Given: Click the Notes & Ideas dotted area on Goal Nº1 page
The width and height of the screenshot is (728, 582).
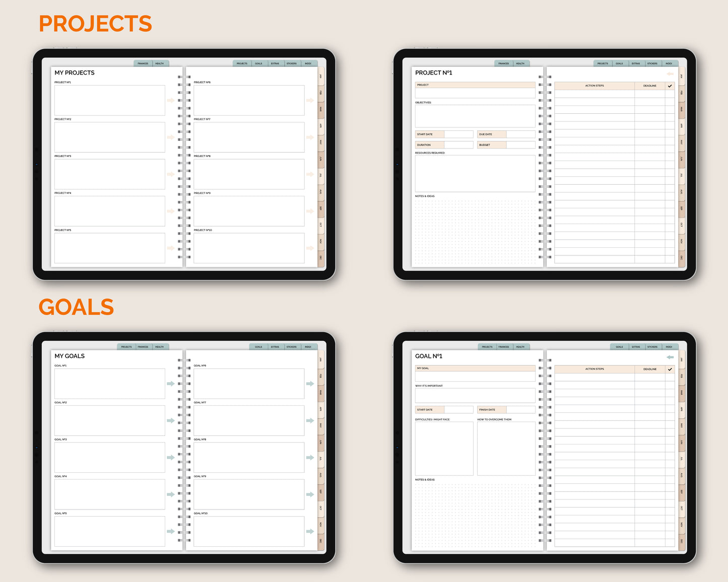Looking at the screenshot, I should click(x=475, y=516).
